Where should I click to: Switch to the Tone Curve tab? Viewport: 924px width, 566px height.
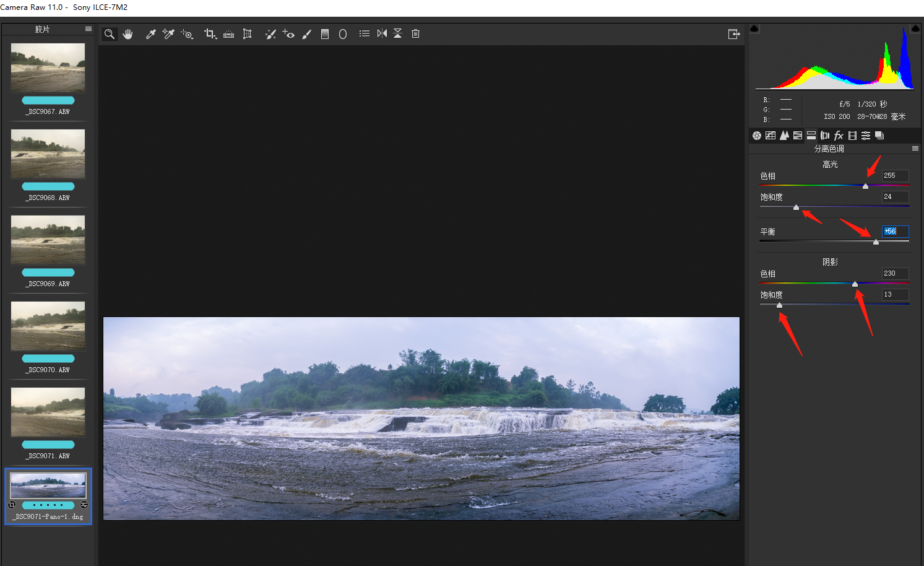point(771,136)
